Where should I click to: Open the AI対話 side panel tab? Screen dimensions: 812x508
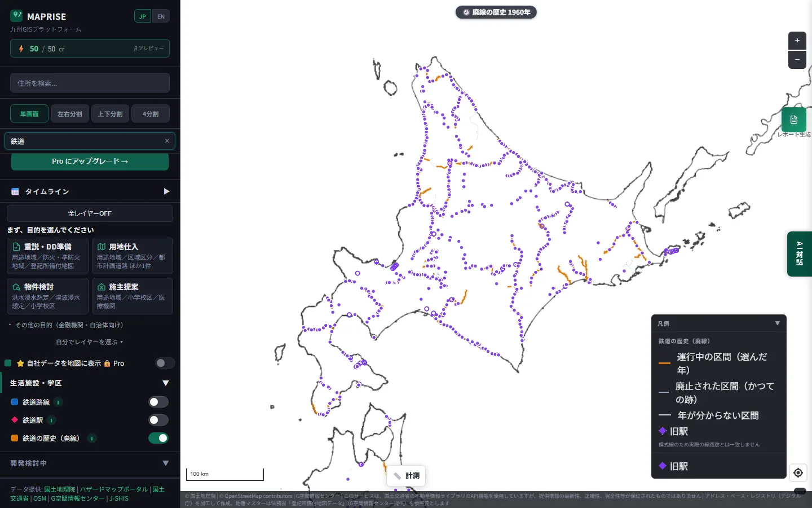pyautogui.click(x=800, y=254)
